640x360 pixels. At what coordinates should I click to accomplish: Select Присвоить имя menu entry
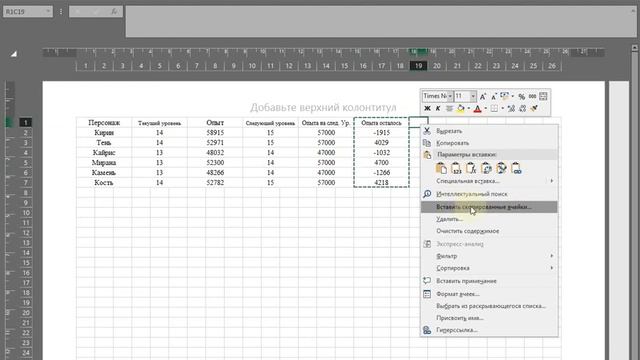(x=489, y=318)
